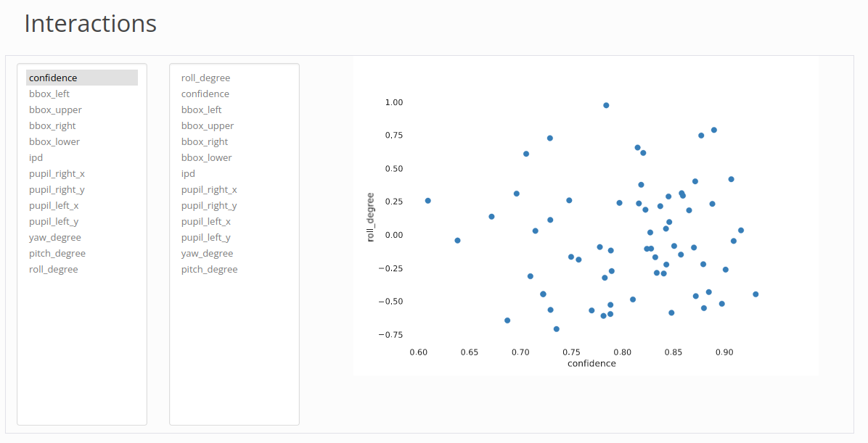The height and width of the screenshot is (443, 868).
Task: Pick pupil_left_y in the first variable list
Action: (54, 221)
